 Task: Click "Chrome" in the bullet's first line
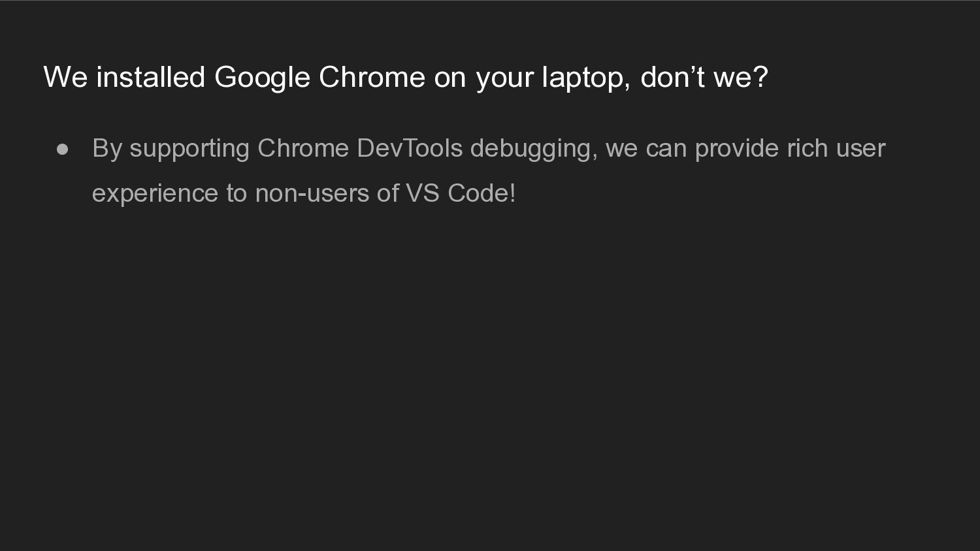point(303,148)
